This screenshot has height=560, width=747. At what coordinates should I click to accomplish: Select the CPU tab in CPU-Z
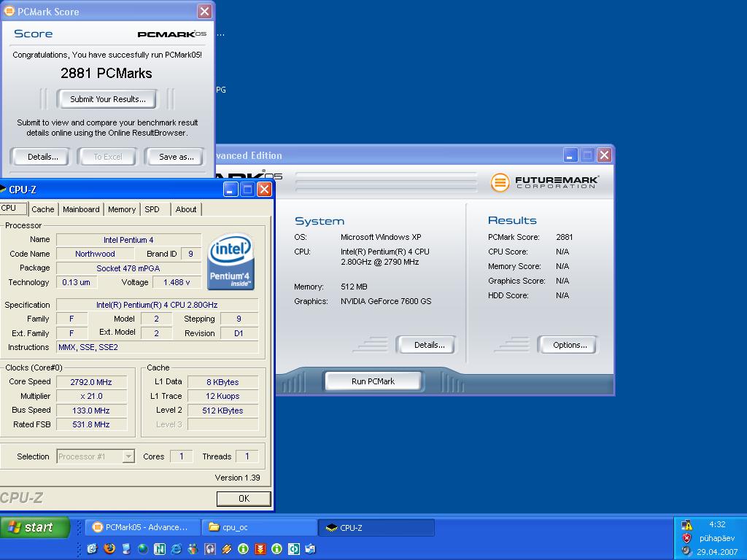(x=12, y=209)
